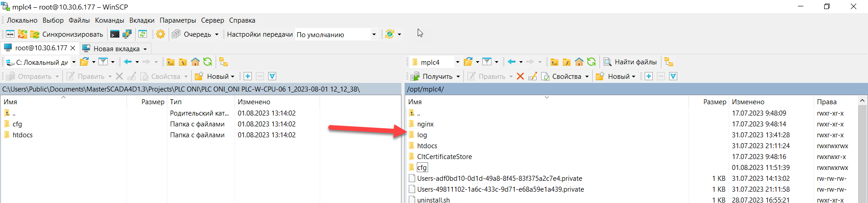The width and height of the screenshot is (868, 203).
Task: Refresh the remote panel
Action: tap(591, 62)
